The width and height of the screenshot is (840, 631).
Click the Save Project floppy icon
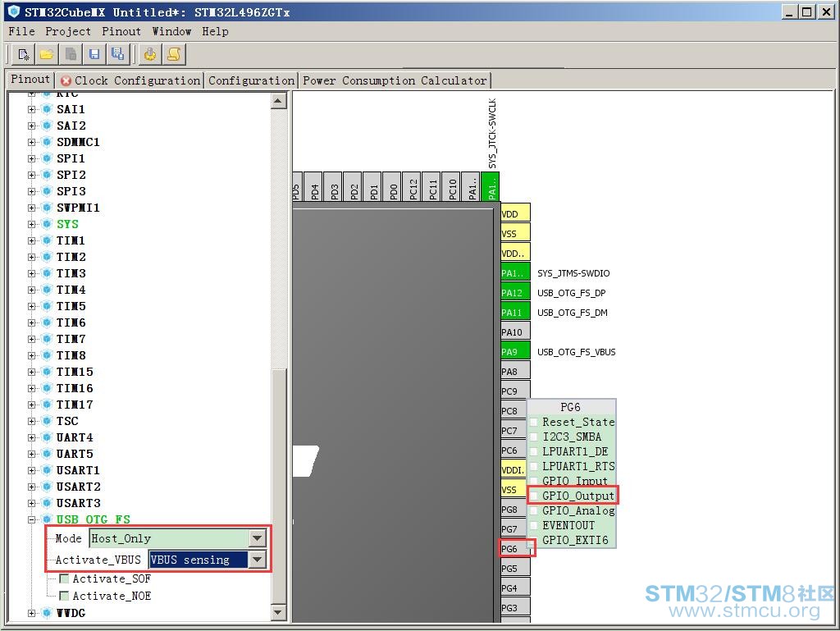94,54
